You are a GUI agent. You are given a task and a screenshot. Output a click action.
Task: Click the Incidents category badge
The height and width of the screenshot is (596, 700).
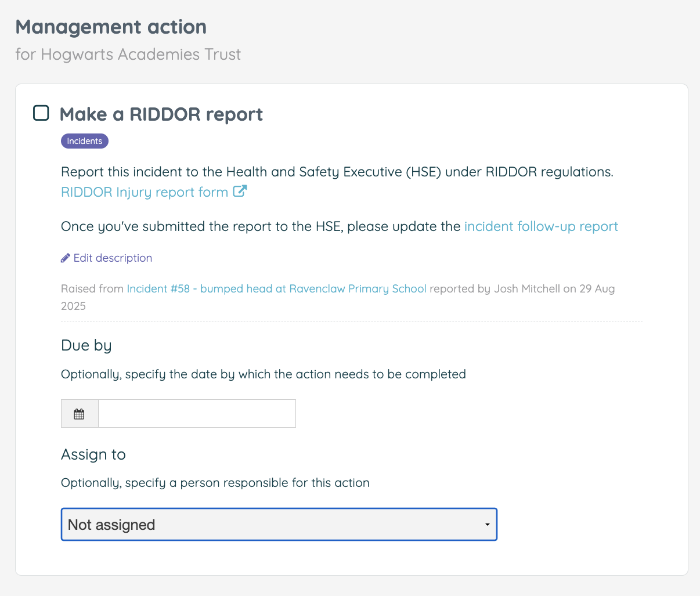(x=84, y=140)
